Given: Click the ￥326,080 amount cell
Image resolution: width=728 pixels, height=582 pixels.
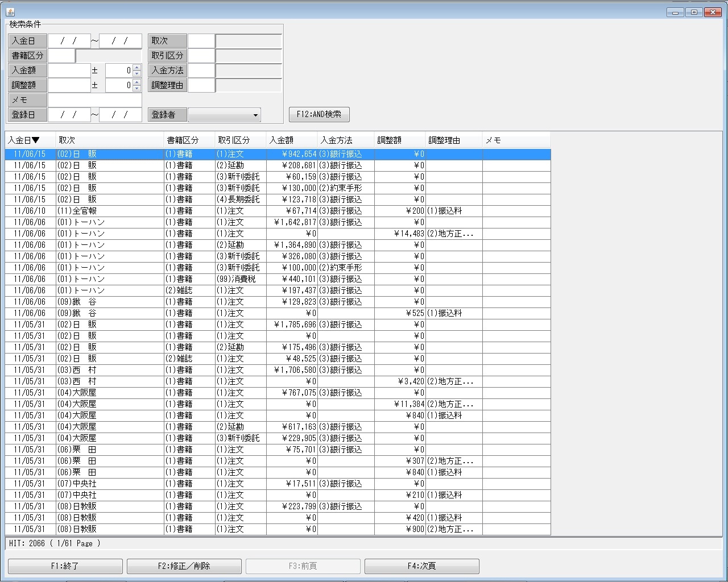Looking at the screenshot, I should (292, 256).
